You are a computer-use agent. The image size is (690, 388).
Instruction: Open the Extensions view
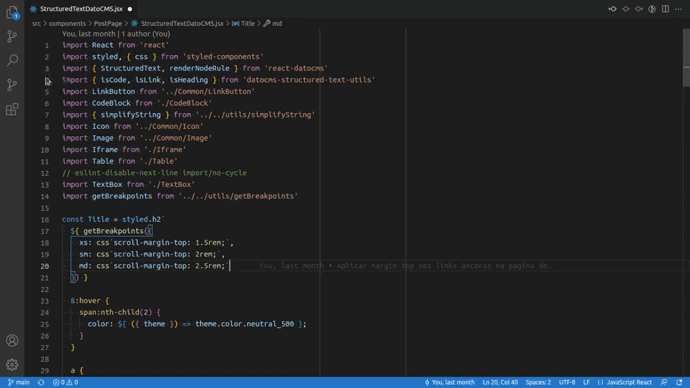[12, 109]
